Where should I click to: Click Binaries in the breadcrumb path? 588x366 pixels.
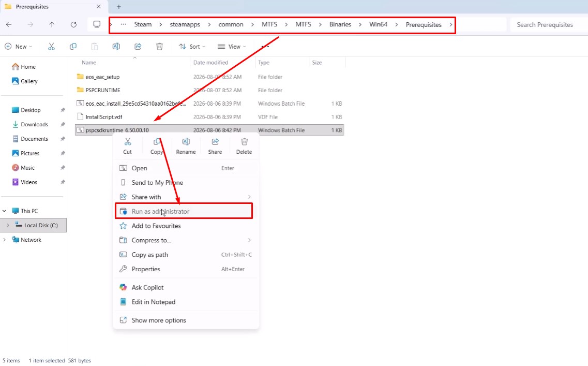340,24
